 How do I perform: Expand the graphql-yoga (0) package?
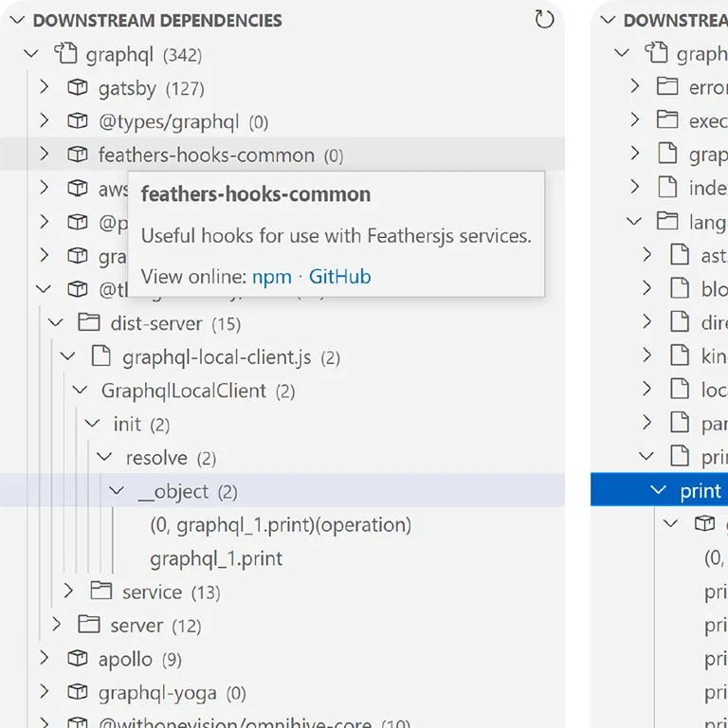[45, 692]
